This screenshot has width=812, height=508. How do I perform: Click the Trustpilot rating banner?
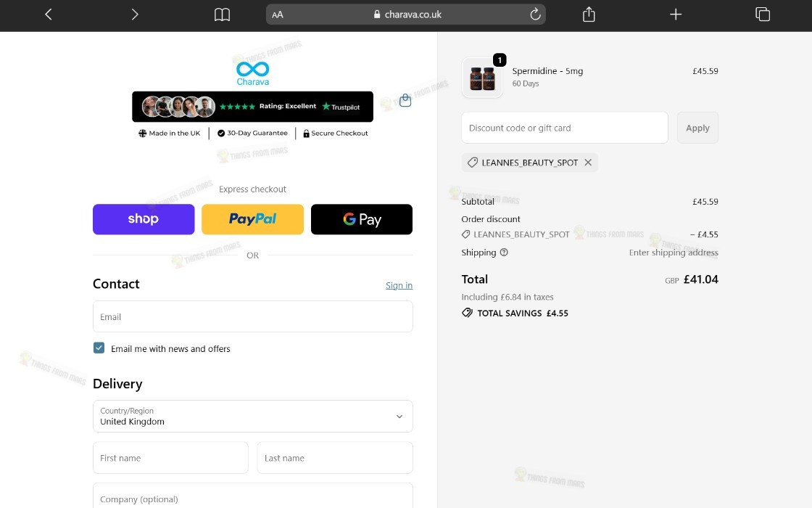[253, 107]
